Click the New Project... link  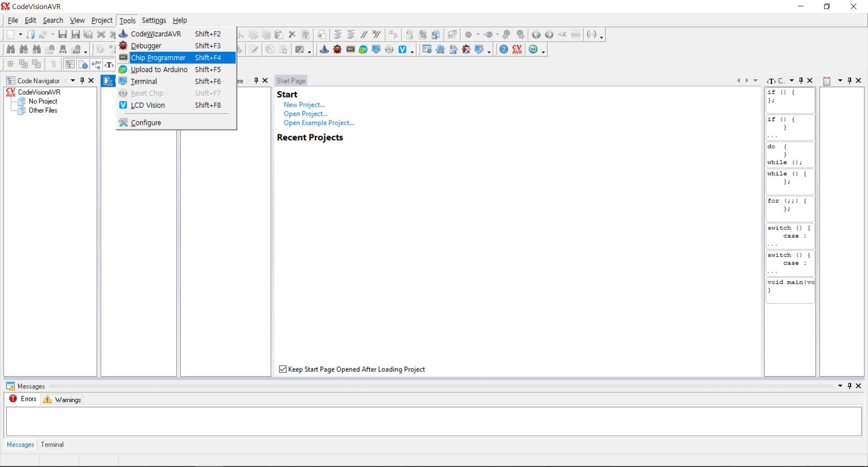(x=304, y=105)
